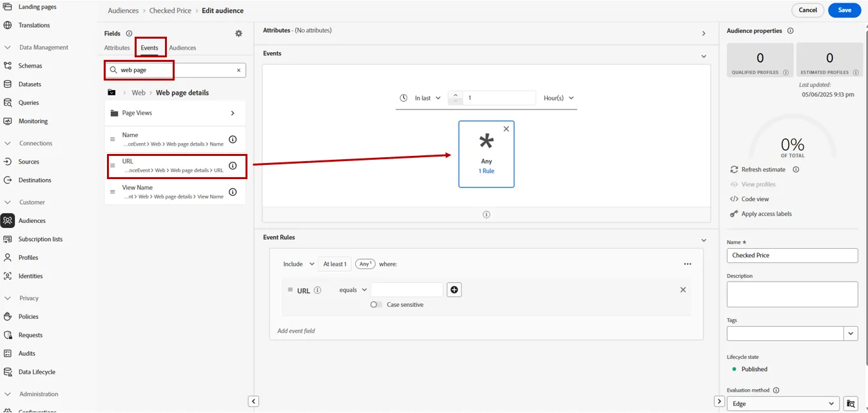Image resolution: width=868 pixels, height=413 pixels.
Task: Open the Tags dropdown arrow
Action: [x=851, y=333]
